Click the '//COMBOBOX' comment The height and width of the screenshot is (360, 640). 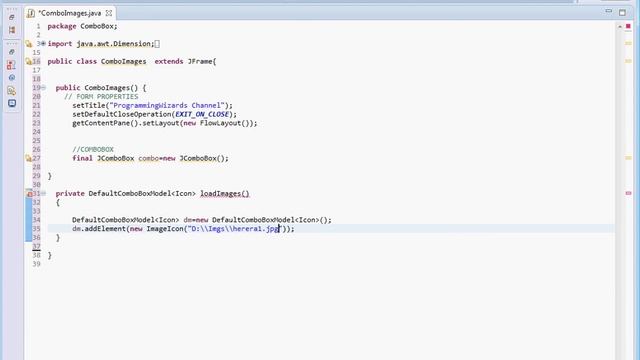93,149
